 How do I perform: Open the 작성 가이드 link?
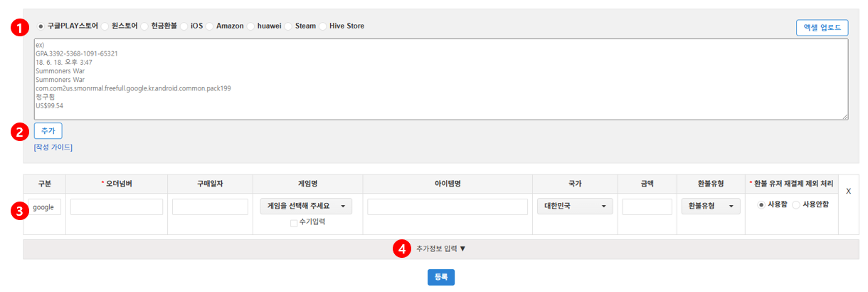pos(53,147)
